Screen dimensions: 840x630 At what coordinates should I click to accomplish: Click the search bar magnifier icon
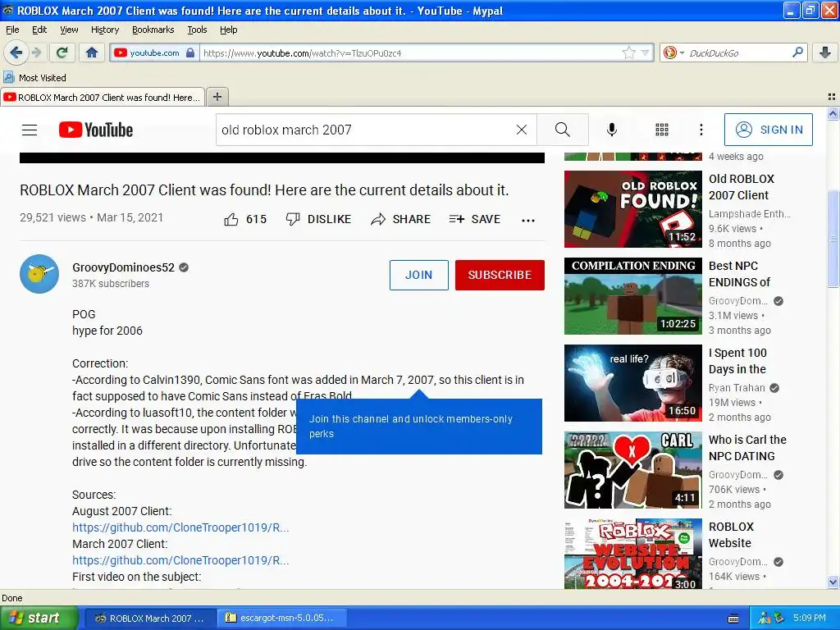point(797,52)
